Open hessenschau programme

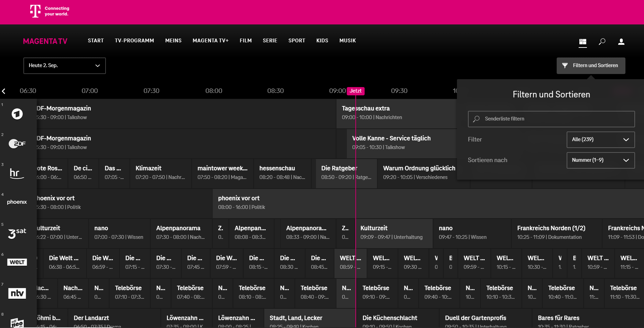pyautogui.click(x=282, y=173)
